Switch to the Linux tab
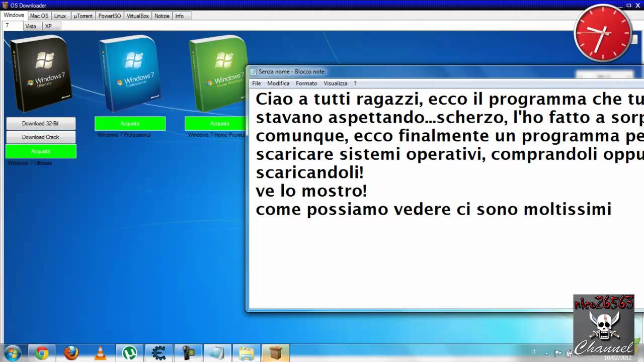The image size is (644, 362). (x=60, y=16)
